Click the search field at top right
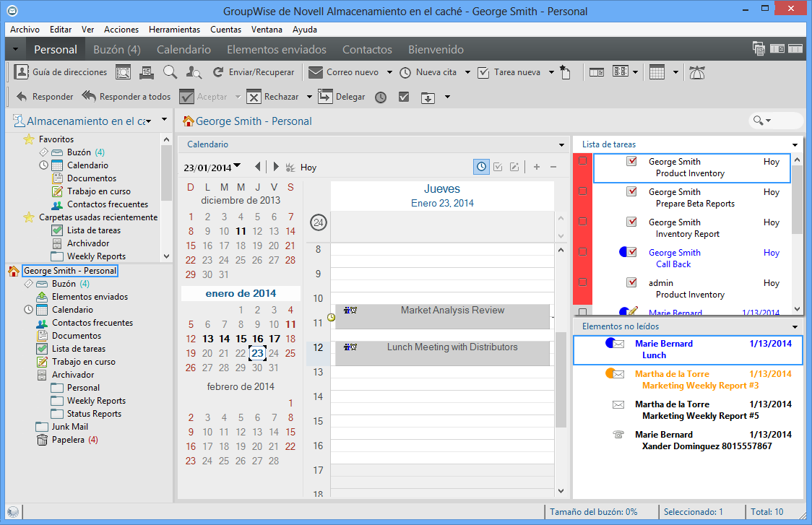 (x=775, y=121)
